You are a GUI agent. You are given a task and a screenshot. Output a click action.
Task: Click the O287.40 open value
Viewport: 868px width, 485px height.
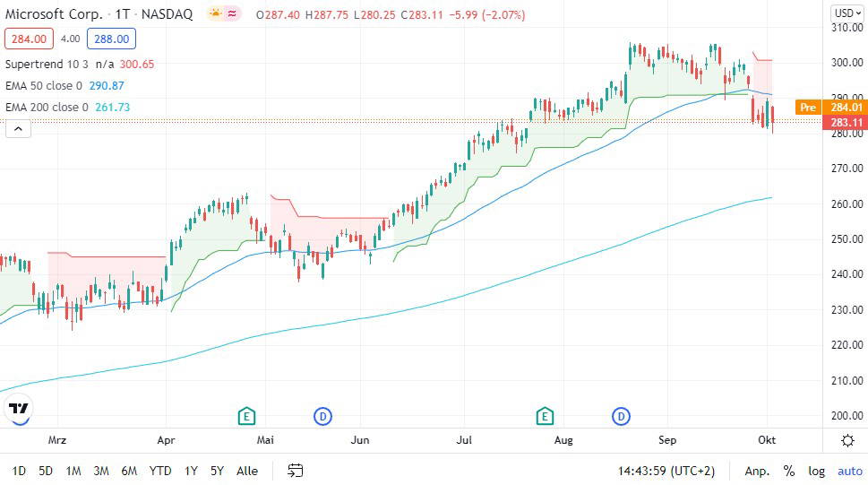(278, 15)
